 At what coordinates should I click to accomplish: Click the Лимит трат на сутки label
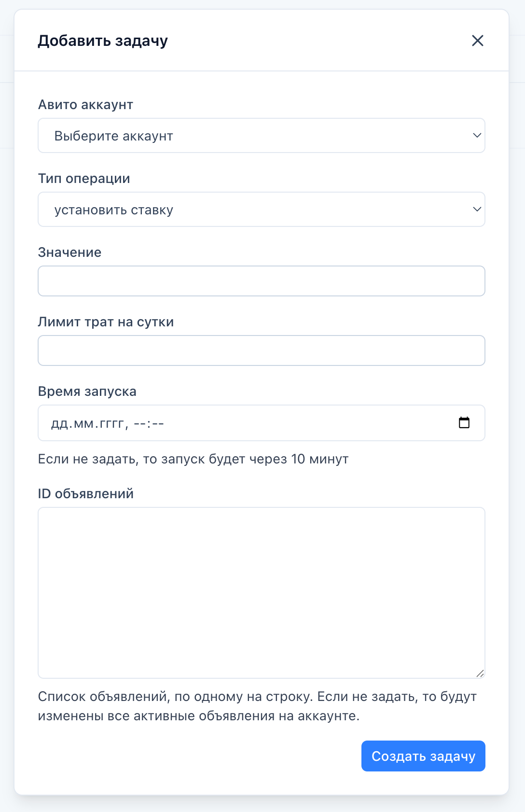pyautogui.click(x=106, y=322)
